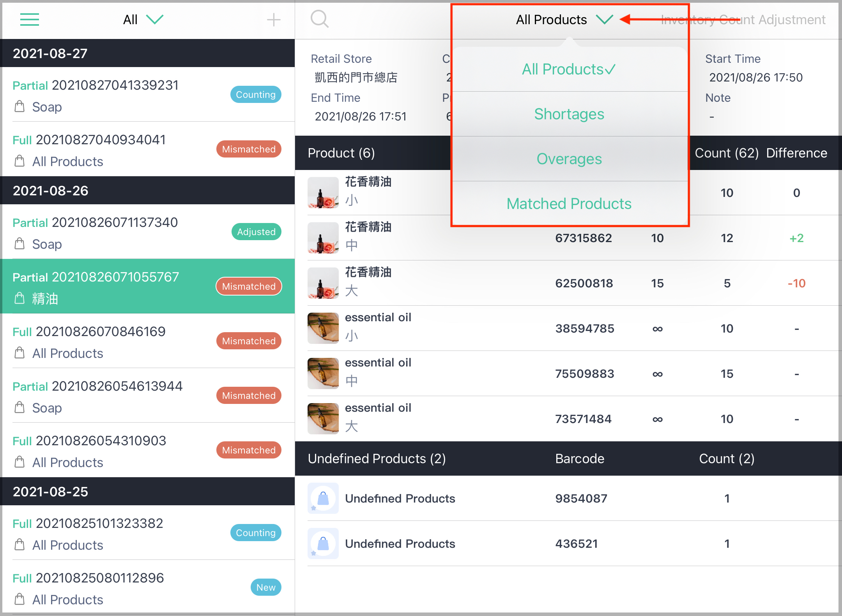Click the bag icon on 精油 entry
The height and width of the screenshot is (616, 842).
click(19, 298)
